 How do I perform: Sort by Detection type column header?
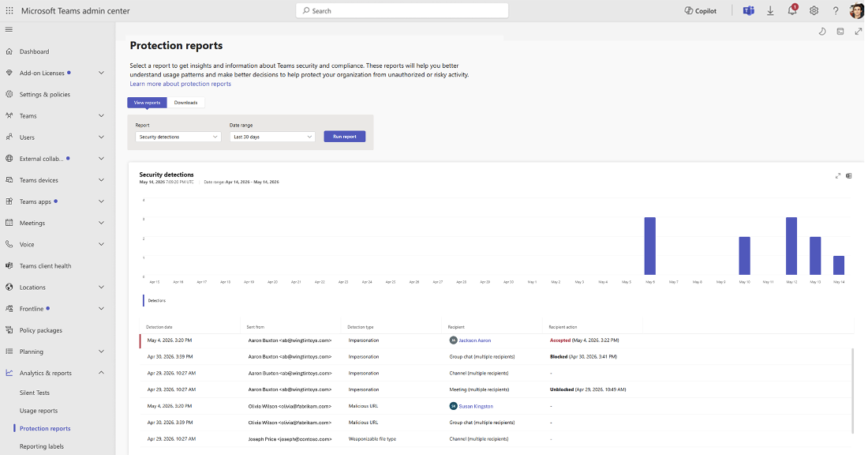361,327
